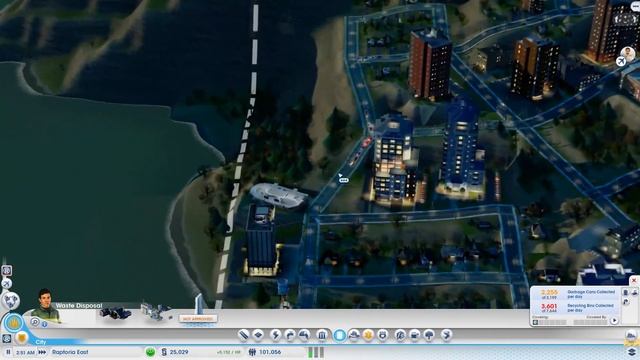
Task: Click the 2:51 AM clock display
Action: pos(25,352)
